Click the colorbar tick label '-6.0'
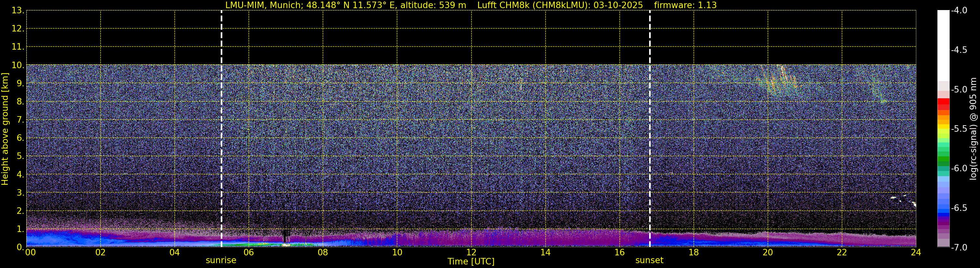Screen dimensions: 980x268 coord(959,168)
